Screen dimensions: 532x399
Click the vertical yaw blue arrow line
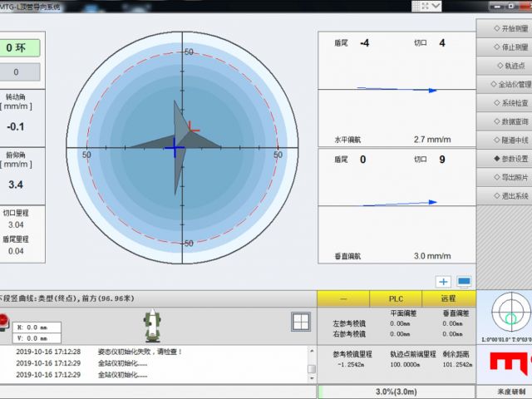click(400, 204)
